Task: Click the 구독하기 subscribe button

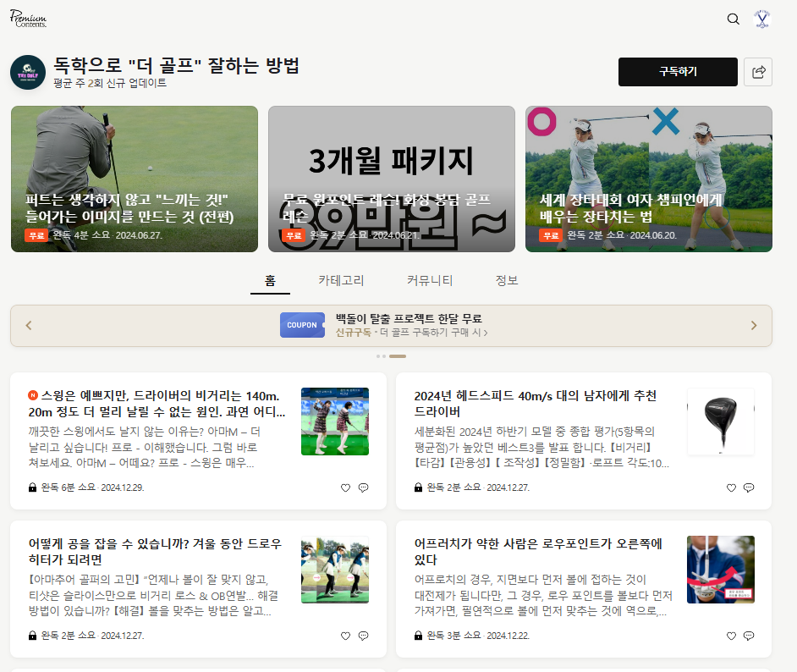Action: (678, 72)
